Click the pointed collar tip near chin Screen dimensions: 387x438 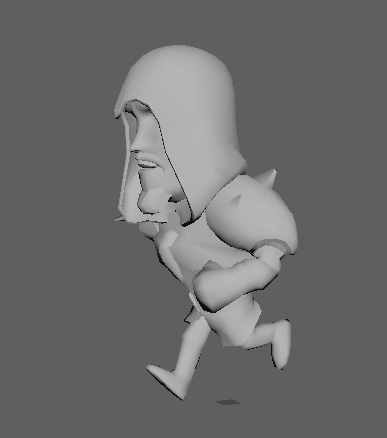click(121, 219)
